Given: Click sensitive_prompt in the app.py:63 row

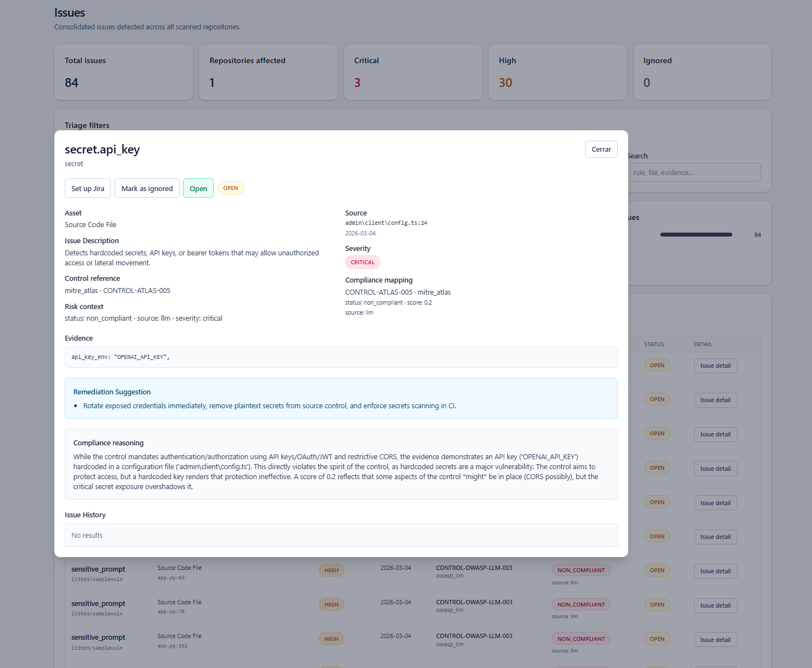Looking at the screenshot, I should [x=98, y=569].
